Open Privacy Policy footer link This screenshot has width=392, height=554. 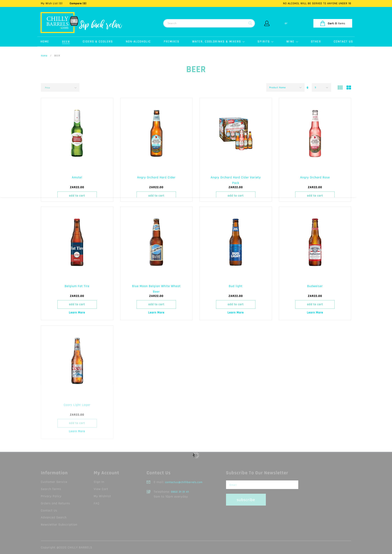pyautogui.click(x=51, y=496)
